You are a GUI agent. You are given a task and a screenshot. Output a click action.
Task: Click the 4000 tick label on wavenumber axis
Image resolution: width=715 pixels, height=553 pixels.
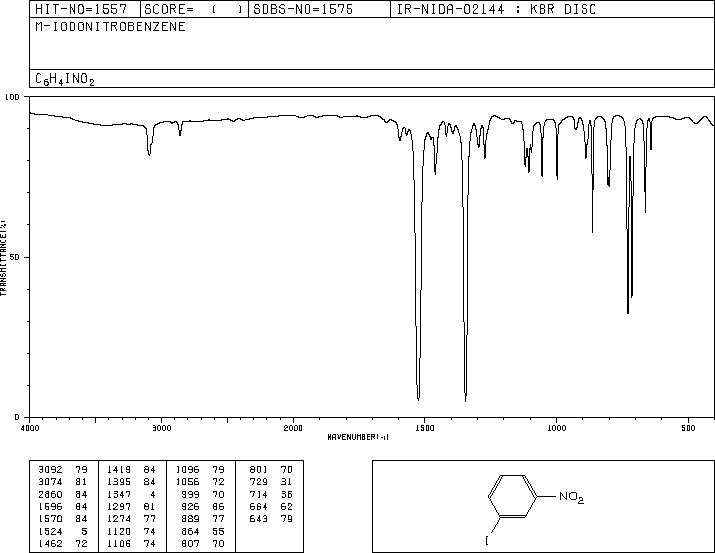[30, 428]
